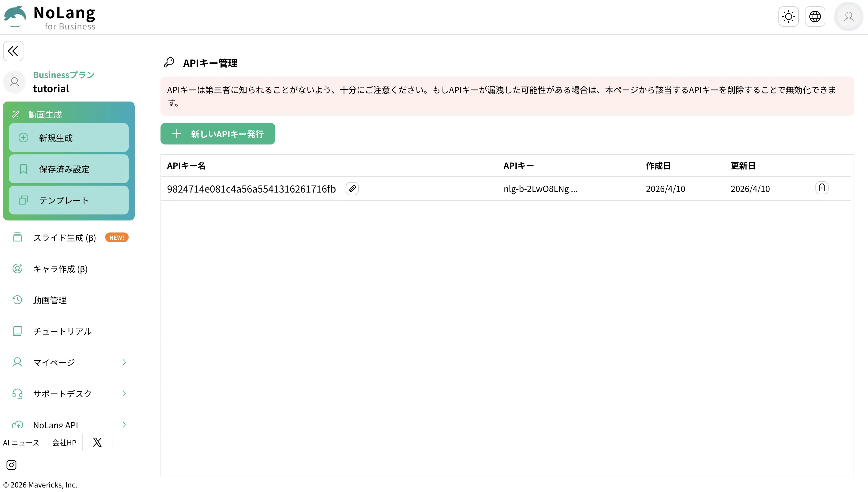868x492 pixels.
Task: Click the copy icon beside テンプレート
Action: (x=23, y=200)
